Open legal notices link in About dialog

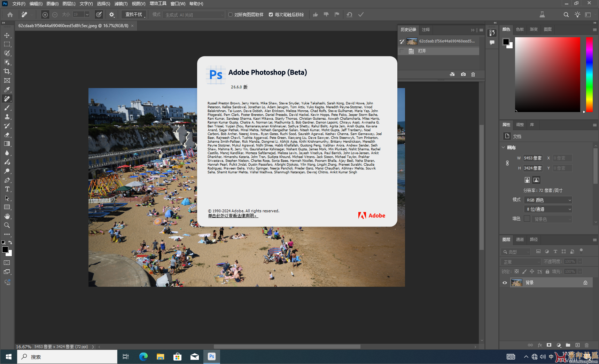233,216
